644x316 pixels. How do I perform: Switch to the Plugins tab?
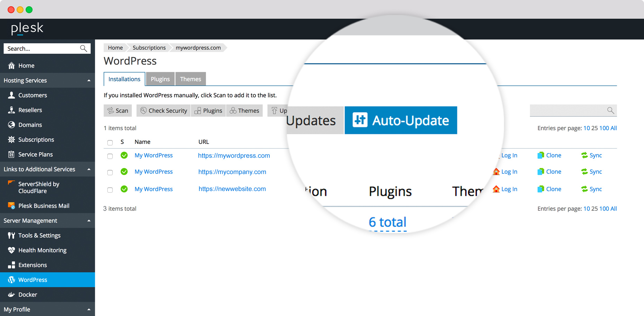tap(160, 79)
